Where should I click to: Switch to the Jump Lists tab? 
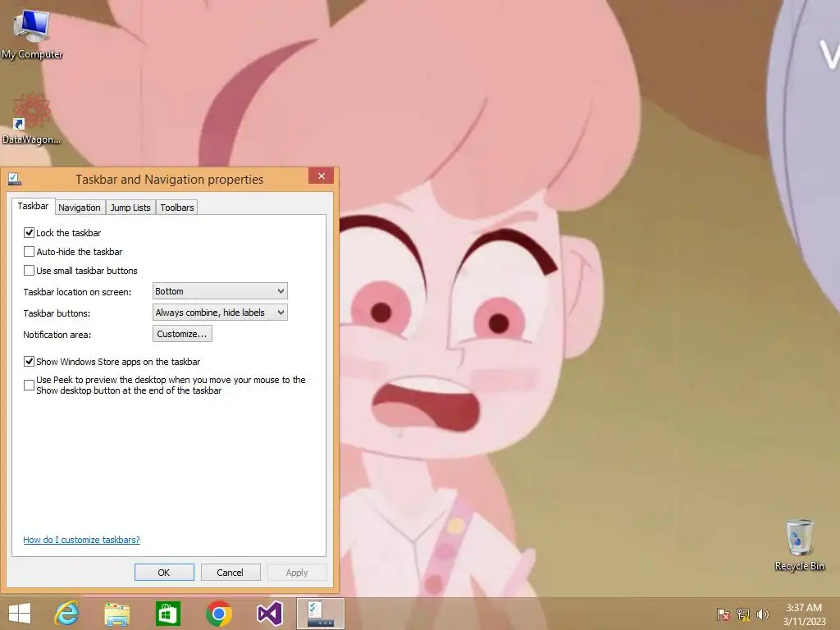[130, 208]
